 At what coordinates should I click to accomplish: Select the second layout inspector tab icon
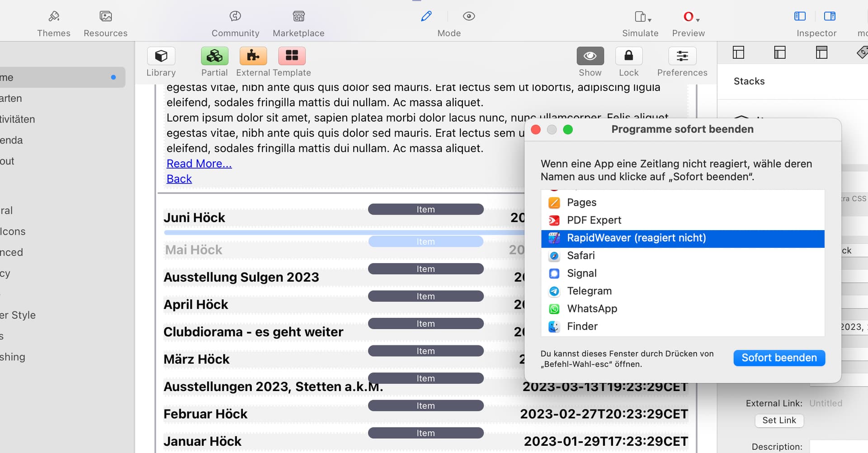pyautogui.click(x=780, y=52)
